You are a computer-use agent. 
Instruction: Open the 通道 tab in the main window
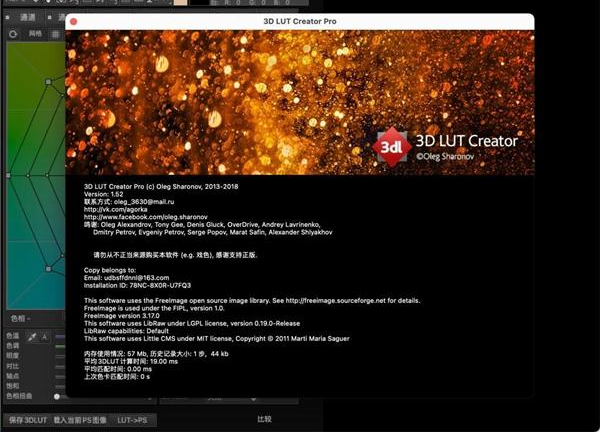pos(28,17)
